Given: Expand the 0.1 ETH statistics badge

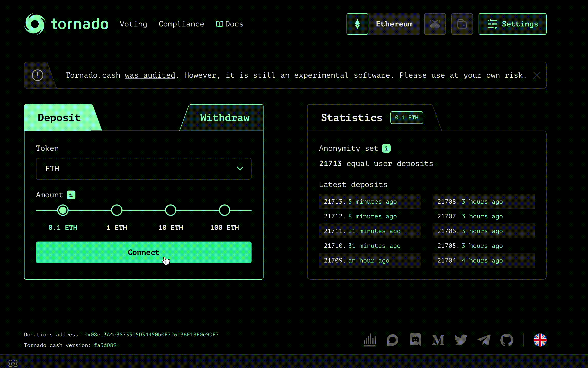Looking at the screenshot, I should tap(406, 117).
